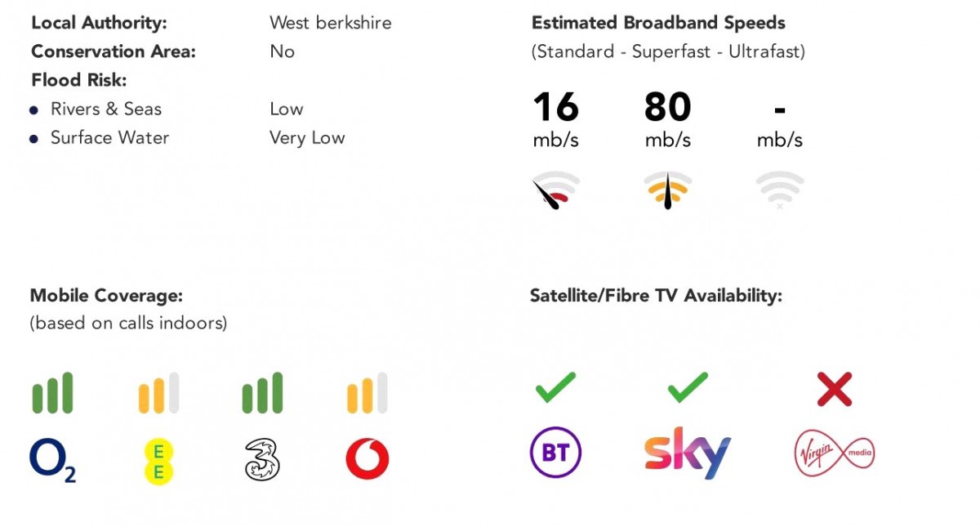Click the Surface Water flood risk label

point(109,137)
